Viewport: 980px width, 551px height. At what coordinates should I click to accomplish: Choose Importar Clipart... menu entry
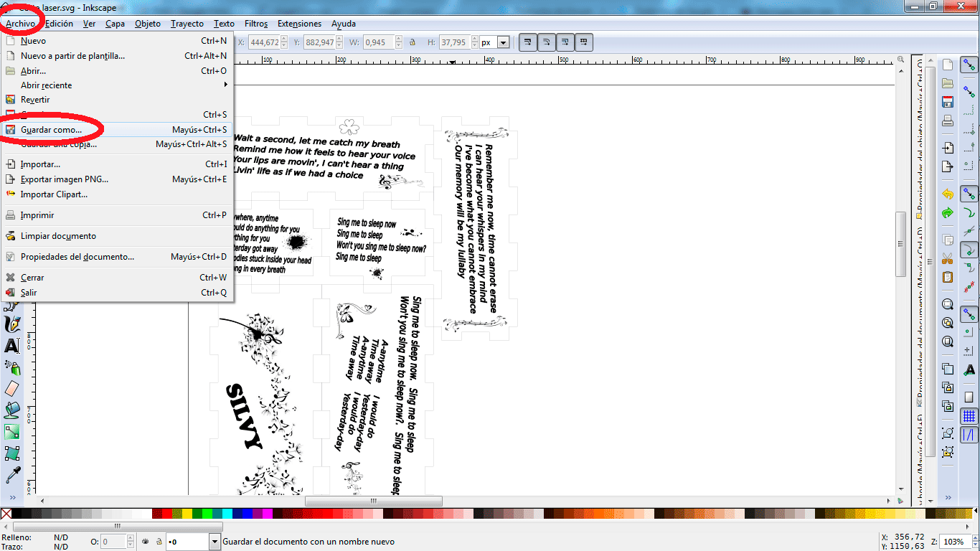tap(116, 194)
